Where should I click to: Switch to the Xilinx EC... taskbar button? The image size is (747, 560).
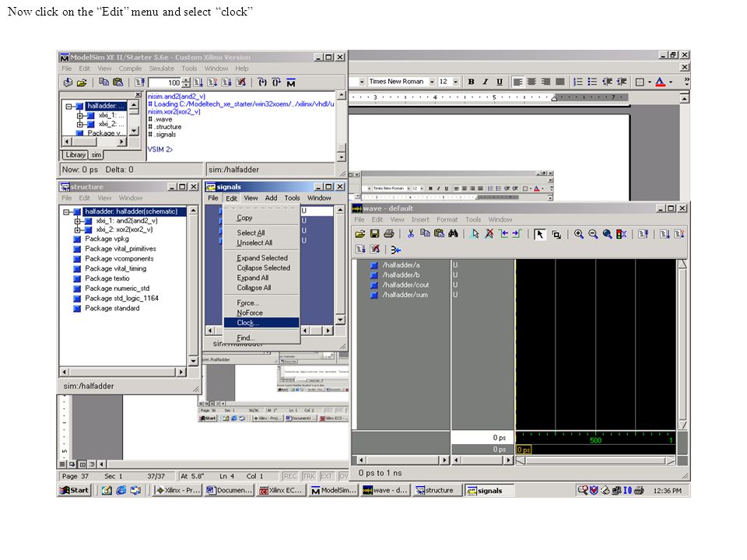pyautogui.click(x=282, y=490)
